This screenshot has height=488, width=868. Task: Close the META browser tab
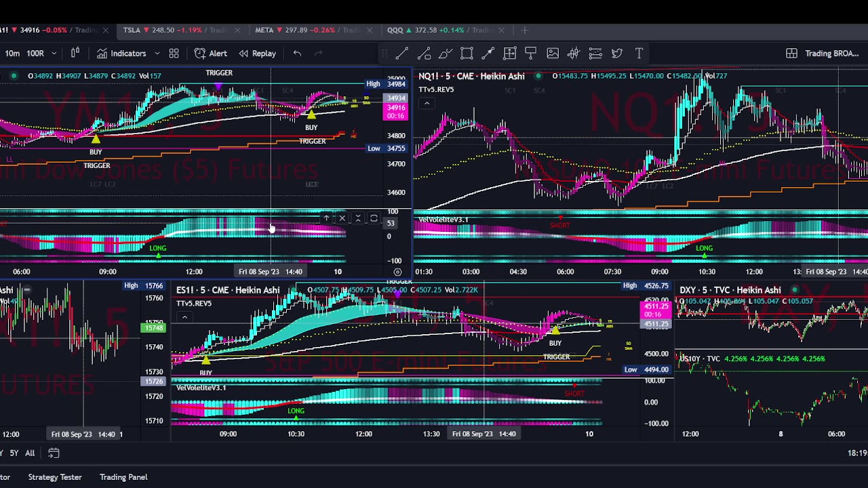[370, 30]
